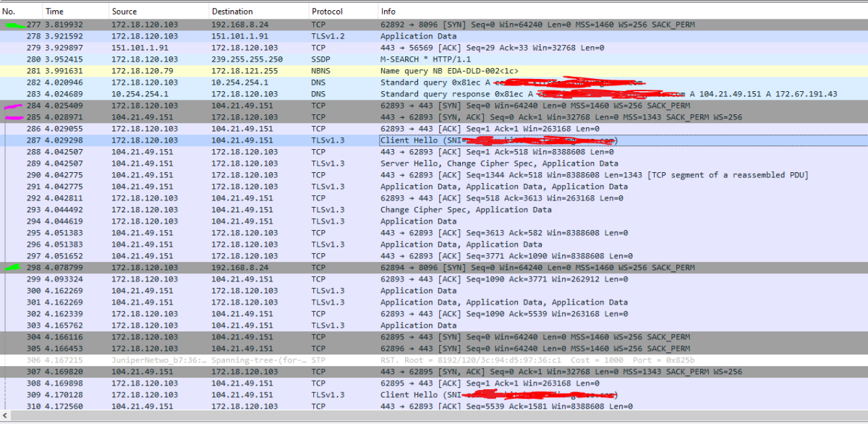Select packet 300 at time 4.162269

(434, 291)
